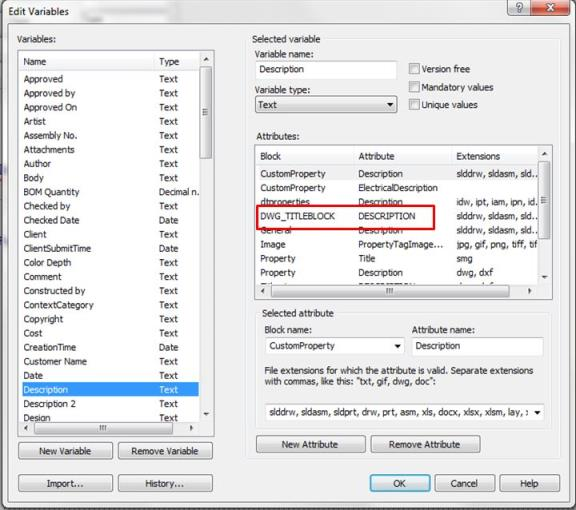The width and height of the screenshot is (576, 510).
Task: Click the Attribute column header
Action: coord(403,156)
